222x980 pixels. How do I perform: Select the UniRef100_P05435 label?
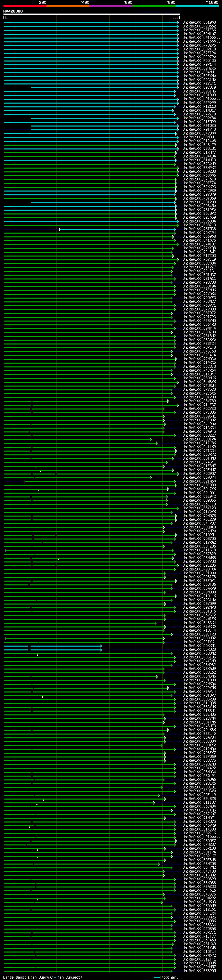(x=199, y=60)
